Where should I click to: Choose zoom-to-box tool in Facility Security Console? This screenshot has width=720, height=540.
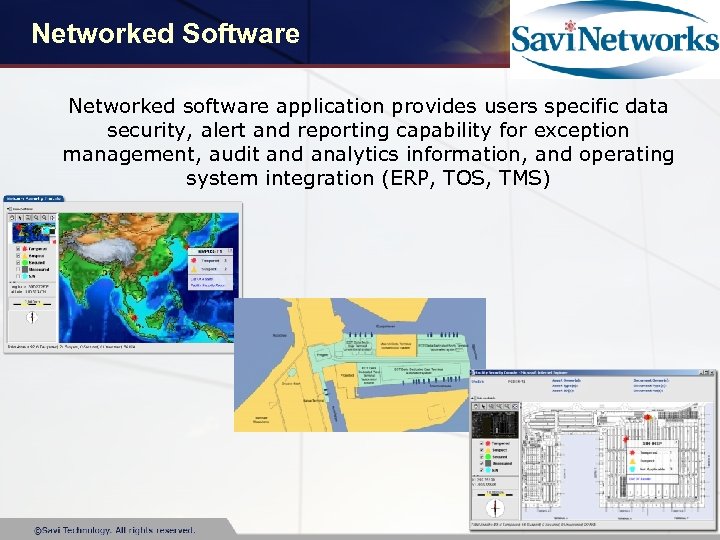pyautogui.click(x=491, y=406)
